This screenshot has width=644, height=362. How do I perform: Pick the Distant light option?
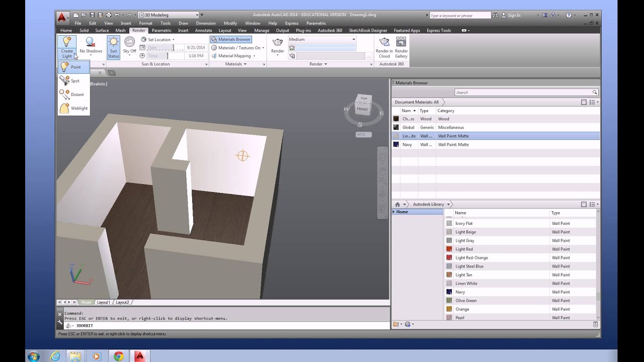(73, 95)
